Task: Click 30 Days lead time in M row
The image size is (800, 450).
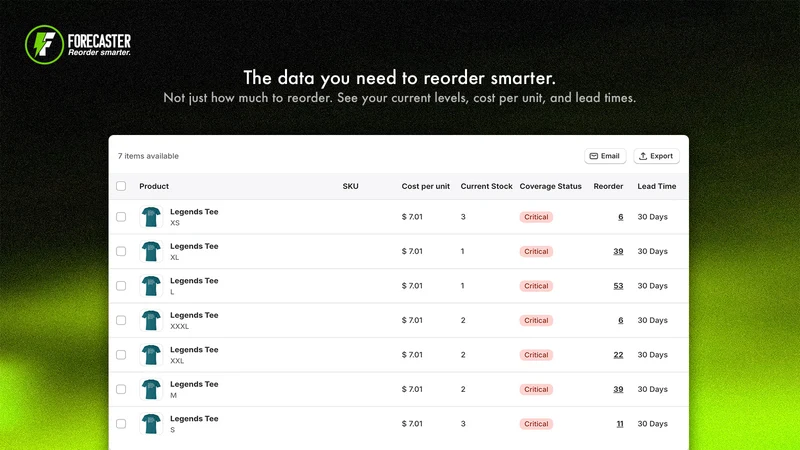Action: click(653, 389)
